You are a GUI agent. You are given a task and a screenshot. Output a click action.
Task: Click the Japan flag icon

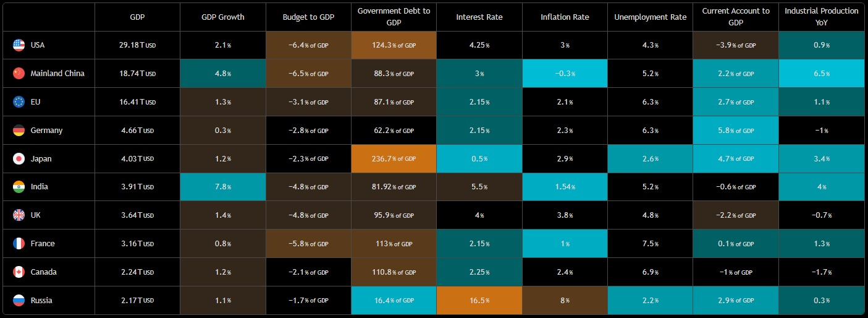[19, 159]
